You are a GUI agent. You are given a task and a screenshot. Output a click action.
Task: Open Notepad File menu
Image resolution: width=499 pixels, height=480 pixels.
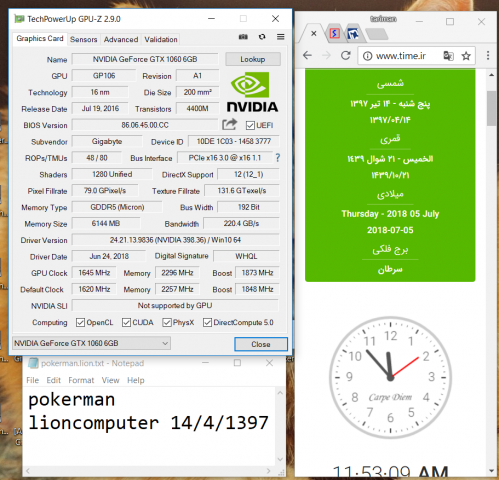pyautogui.click(x=33, y=380)
